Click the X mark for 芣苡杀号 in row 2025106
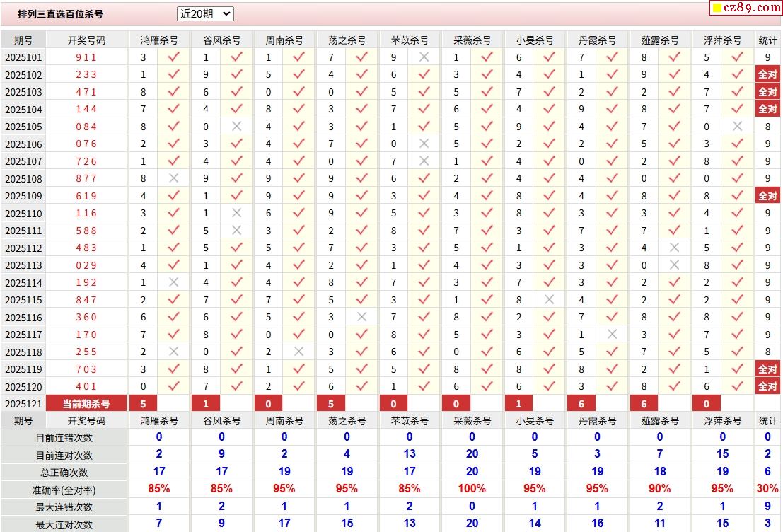Screen dimensions: 783x532 424,144
